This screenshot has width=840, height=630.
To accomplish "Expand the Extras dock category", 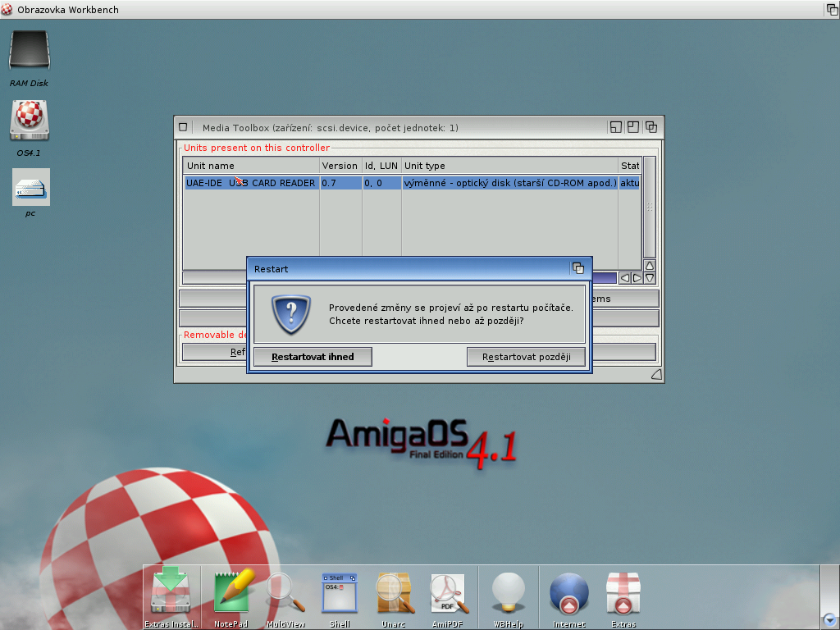I will [x=623, y=592].
